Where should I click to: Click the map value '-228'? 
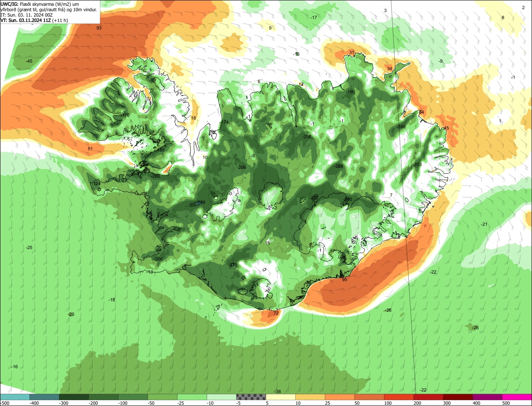click(339, 166)
